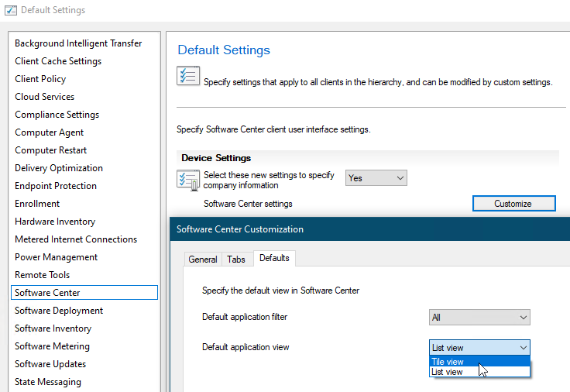The image size is (570, 392).
Task: Select Remote Tools in the list
Action: [x=42, y=275]
